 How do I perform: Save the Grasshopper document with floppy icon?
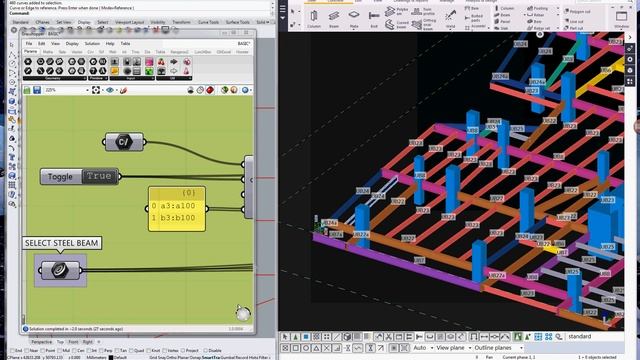click(37, 90)
